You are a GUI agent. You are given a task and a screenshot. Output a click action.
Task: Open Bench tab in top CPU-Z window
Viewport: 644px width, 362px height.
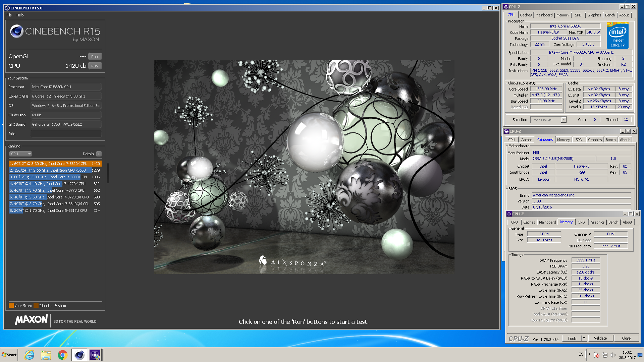point(610,15)
